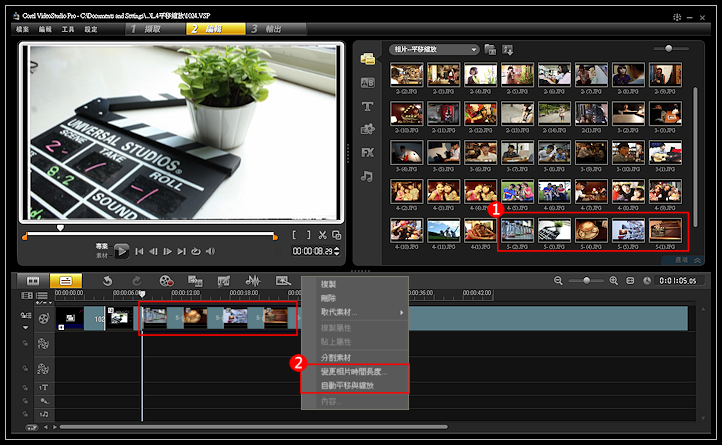722x445 pixels.
Task: Switch to Timeline View button
Action: pyautogui.click(x=66, y=281)
